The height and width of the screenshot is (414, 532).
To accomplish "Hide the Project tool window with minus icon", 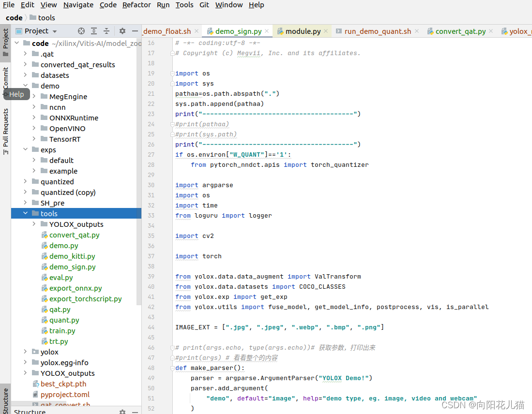I will coord(134,31).
